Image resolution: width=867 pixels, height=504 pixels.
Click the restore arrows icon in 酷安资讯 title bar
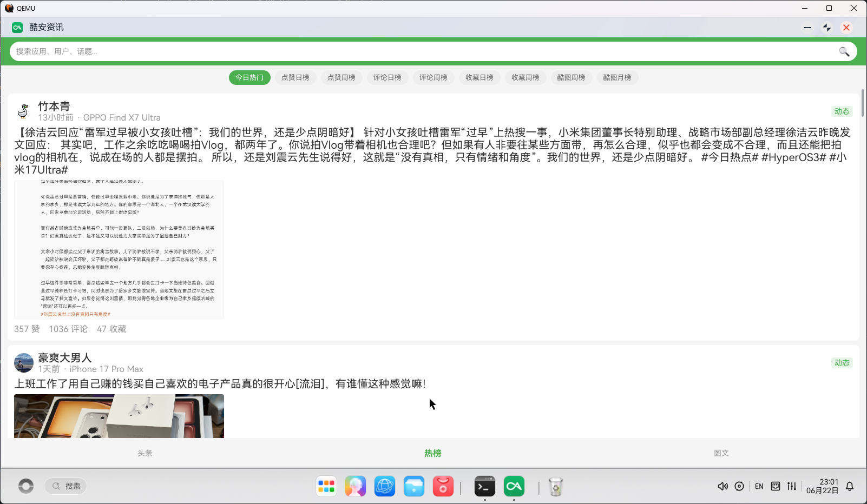tap(827, 28)
